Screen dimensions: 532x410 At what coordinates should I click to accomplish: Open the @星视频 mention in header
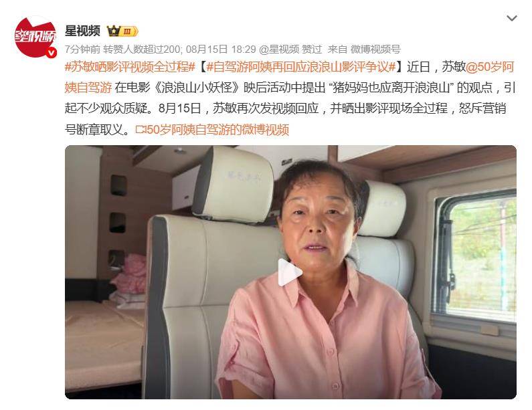279,49
